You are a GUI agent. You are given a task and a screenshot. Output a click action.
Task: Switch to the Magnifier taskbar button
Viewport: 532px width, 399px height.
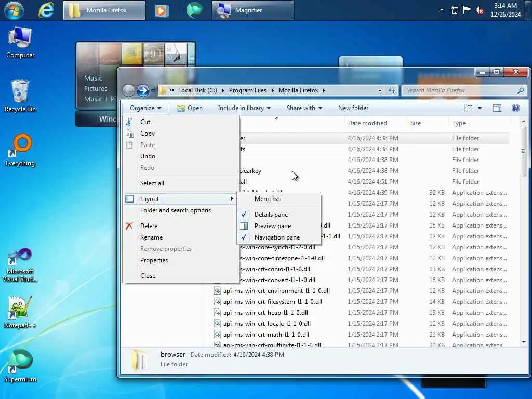tap(253, 10)
